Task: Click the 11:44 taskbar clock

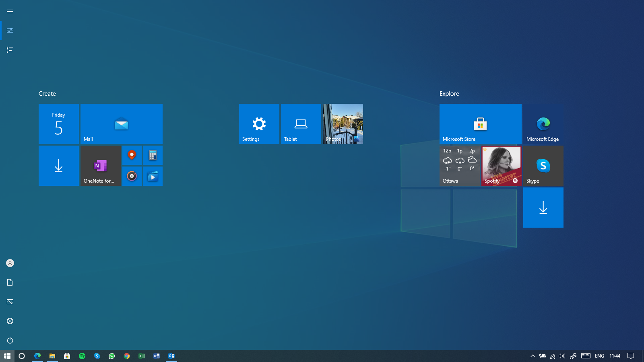Action: (615, 356)
